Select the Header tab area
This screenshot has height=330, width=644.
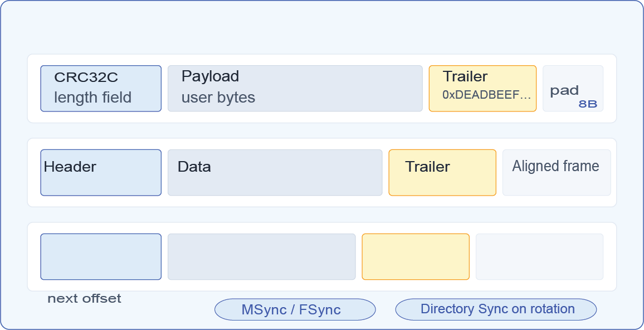[x=100, y=172]
